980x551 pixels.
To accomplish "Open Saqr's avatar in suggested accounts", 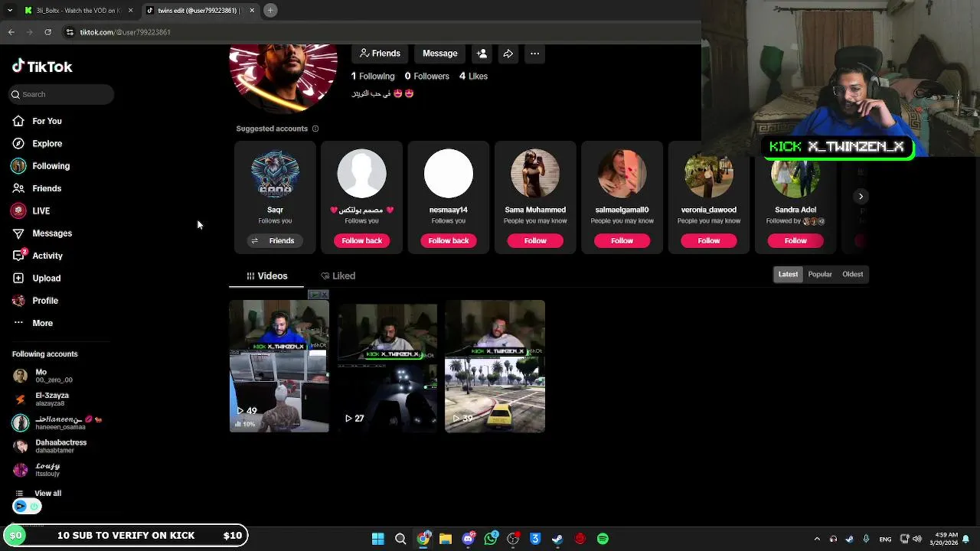I will click(x=275, y=174).
